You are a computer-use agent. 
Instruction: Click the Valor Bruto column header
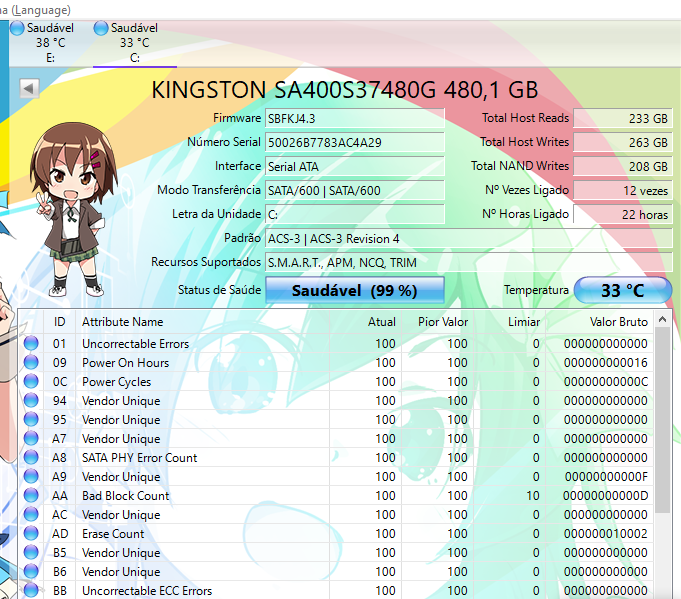point(600,322)
